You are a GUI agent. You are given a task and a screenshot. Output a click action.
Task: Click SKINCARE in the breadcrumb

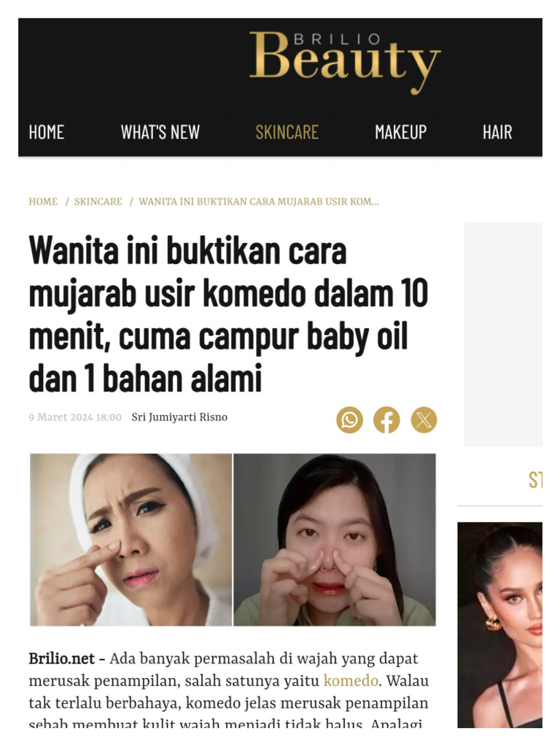[98, 201]
